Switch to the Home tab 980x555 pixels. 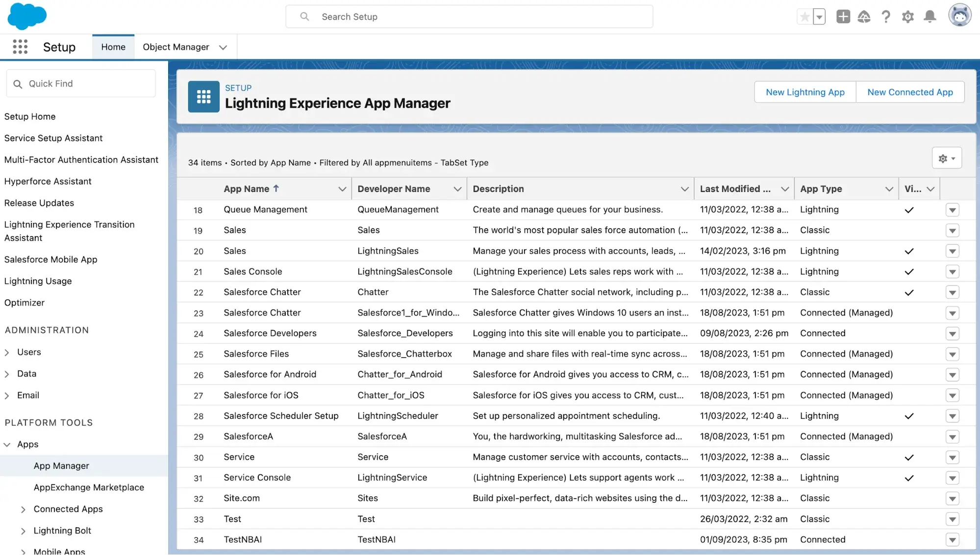[x=113, y=47]
